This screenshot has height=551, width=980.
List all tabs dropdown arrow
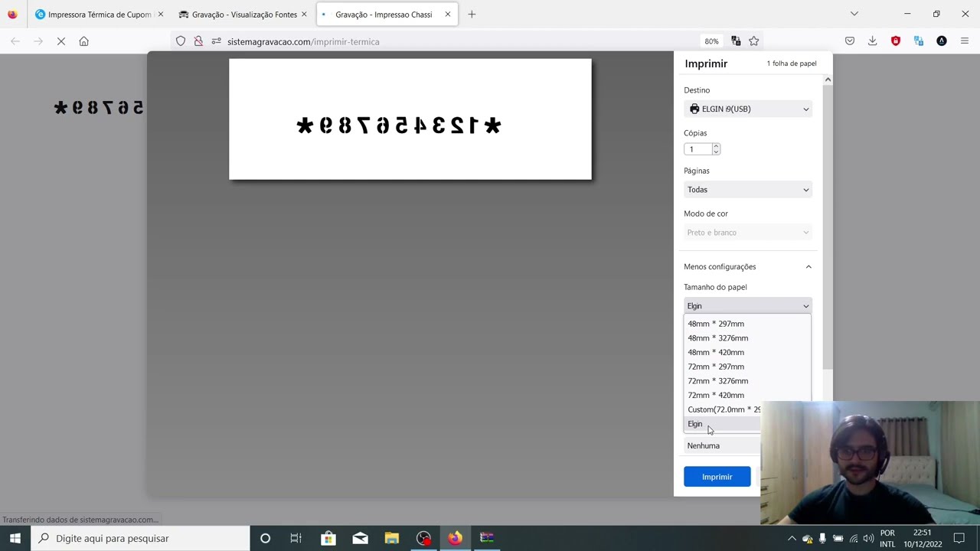coord(854,14)
